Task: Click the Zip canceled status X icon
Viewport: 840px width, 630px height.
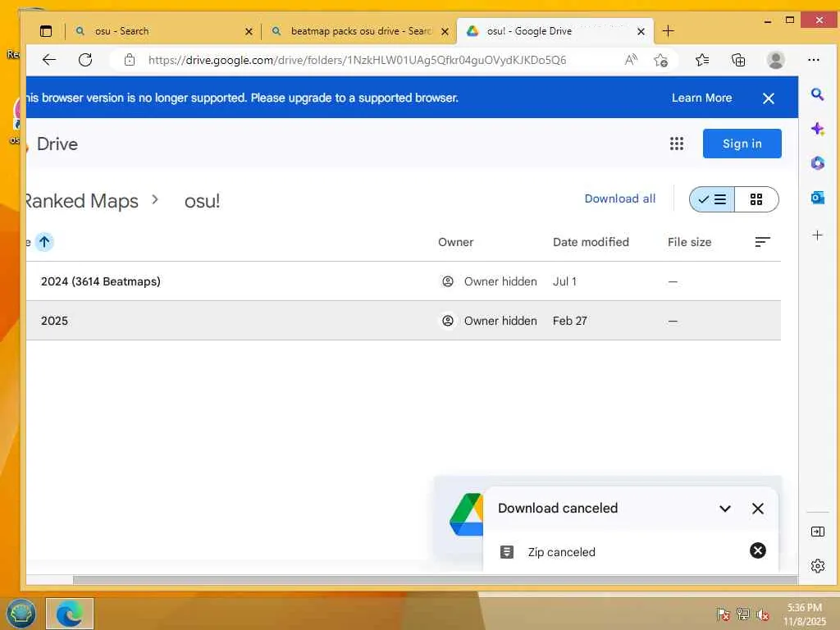Action: [757, 550]
